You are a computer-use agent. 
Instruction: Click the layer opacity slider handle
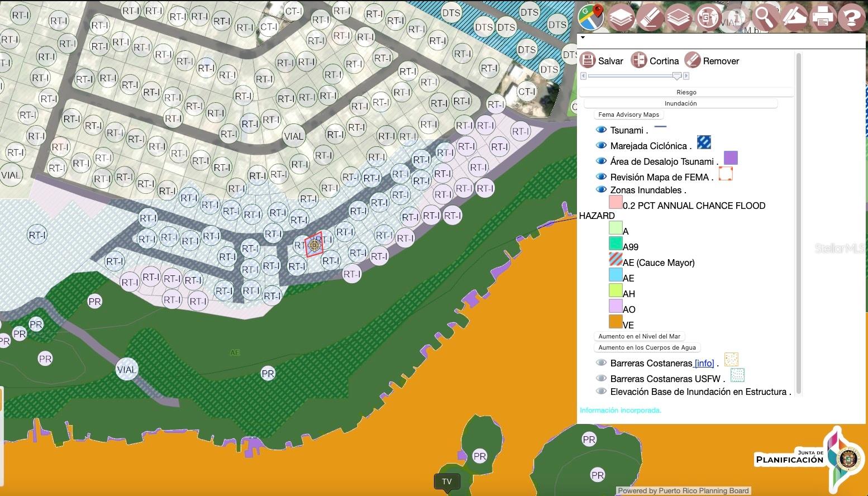tap(677, 76)
